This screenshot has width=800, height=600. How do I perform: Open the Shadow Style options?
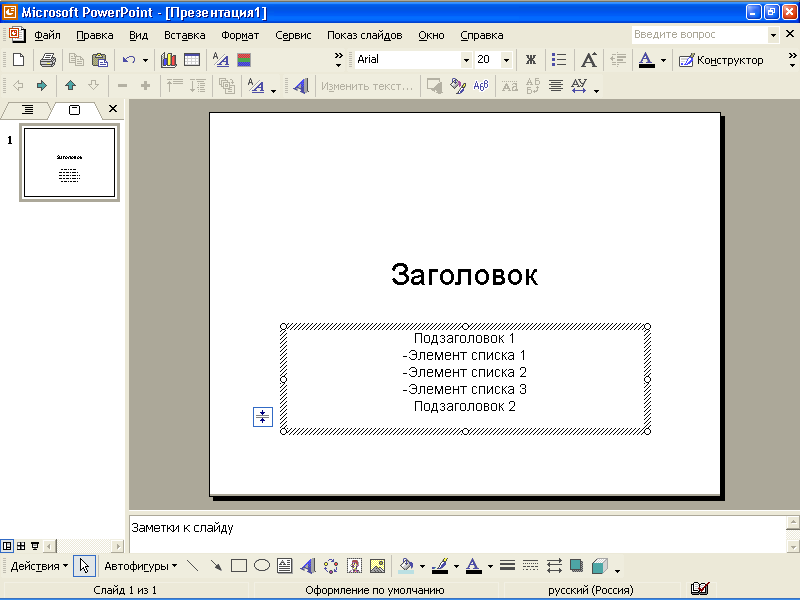click(576, 566)
